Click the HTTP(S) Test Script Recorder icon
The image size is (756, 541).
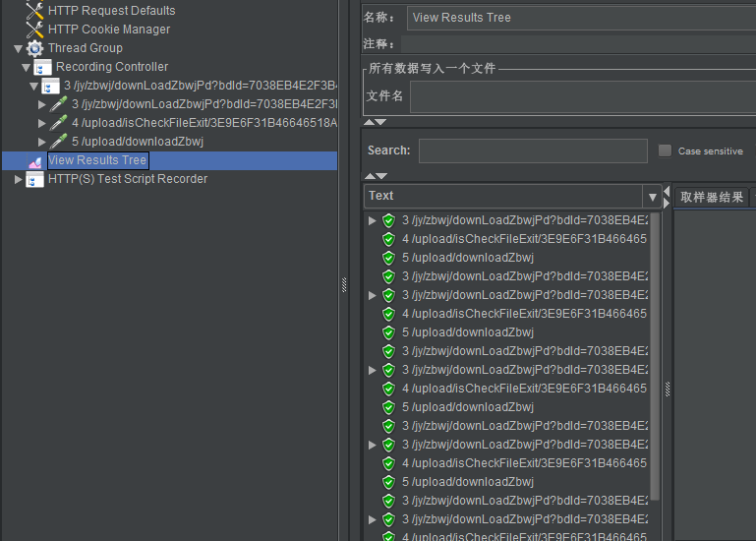tap(34, 180)
